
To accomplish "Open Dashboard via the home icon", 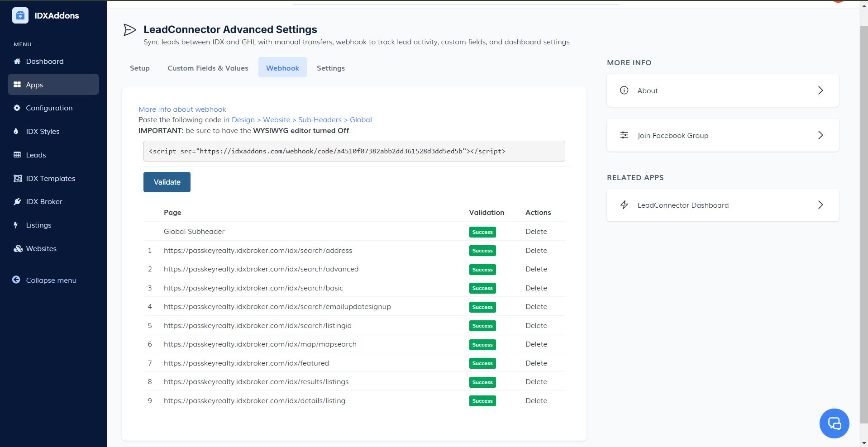I will pos(17,61).
